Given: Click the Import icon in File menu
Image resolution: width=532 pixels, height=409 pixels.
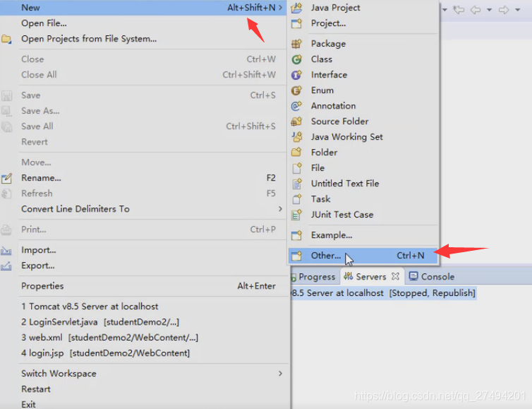Looking at the screenshot, I should pyautogui.click(x=6, y=251).
